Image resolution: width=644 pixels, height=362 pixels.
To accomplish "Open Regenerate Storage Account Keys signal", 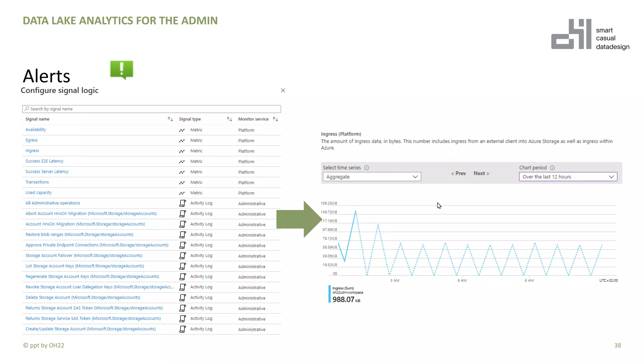I will [x=92, y=277].
